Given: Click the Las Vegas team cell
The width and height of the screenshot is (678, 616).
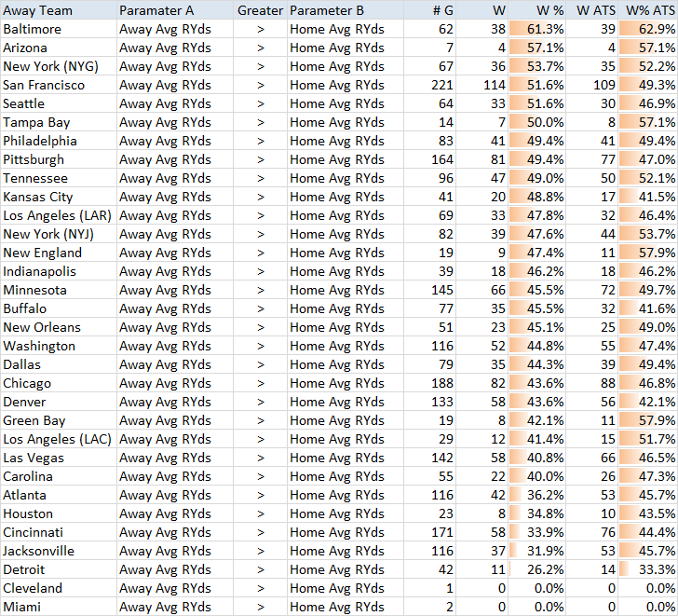Looking at the screenshot, I should (x=59, y=458).
